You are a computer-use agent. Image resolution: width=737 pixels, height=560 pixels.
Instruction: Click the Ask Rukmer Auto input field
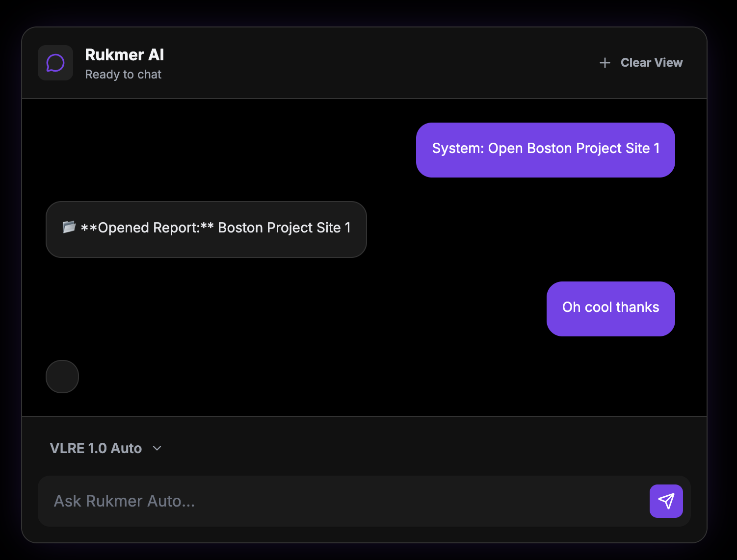coord(294,501)
